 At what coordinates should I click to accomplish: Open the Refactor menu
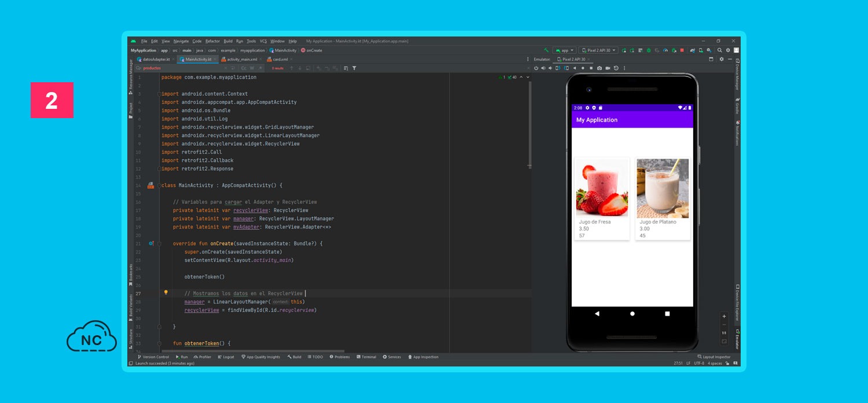click(x=212, y=41)
